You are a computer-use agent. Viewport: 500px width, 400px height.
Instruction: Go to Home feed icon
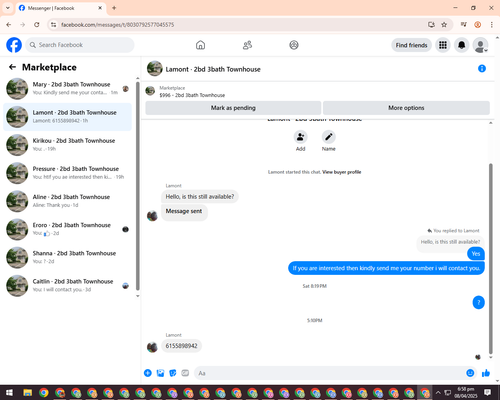click(200, 45)
